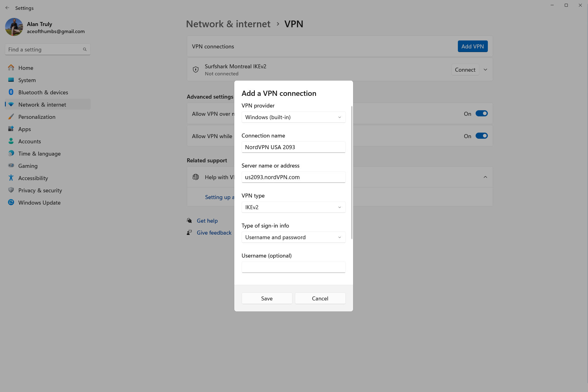Toggle Allow VPN over metered networks

[x=481, y=114]
